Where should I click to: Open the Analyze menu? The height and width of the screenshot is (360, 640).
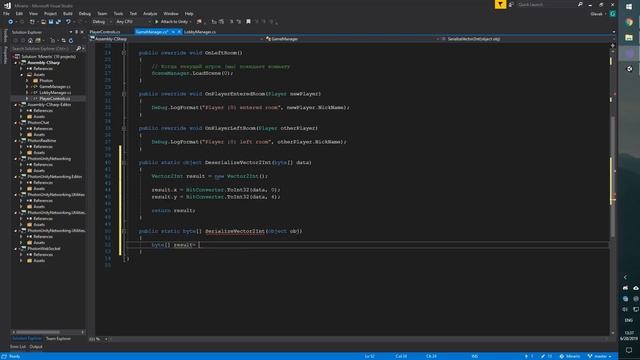pos(150,13)
